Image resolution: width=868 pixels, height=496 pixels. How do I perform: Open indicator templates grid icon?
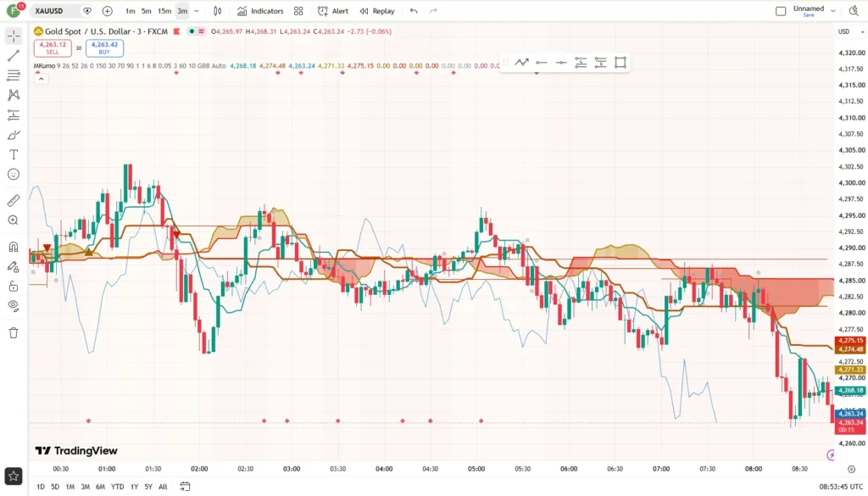[298, 11]
